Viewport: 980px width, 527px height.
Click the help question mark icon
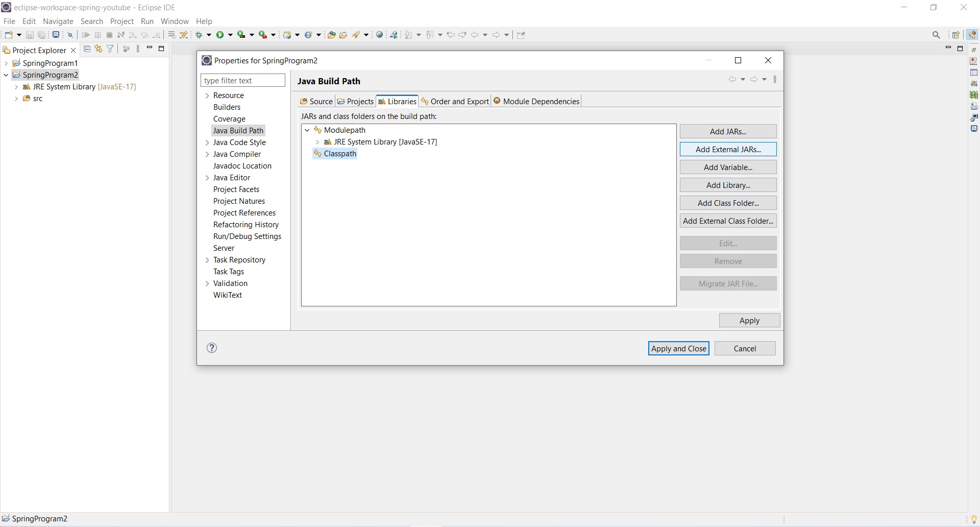(212, 348)
